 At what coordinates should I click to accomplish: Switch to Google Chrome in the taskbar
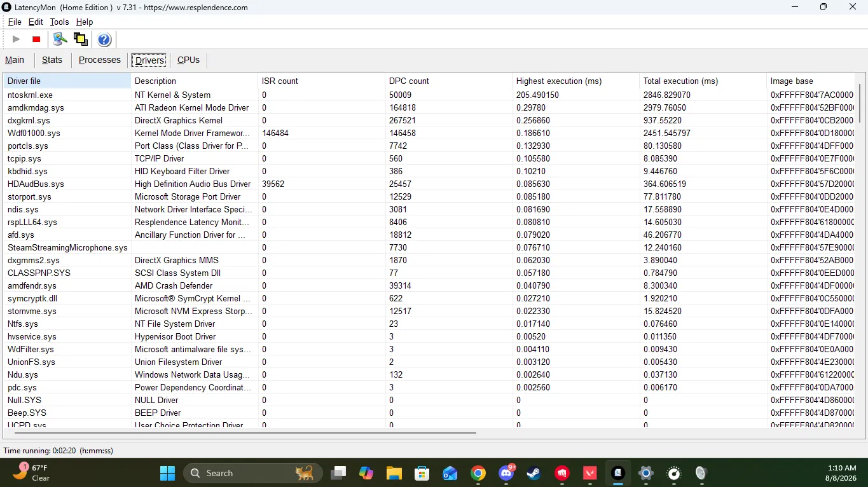click(478, 473)
